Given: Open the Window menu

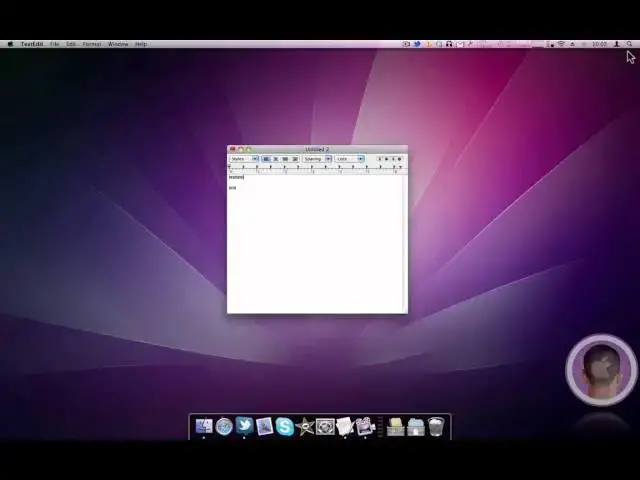Looking at the screenshot, I should coord(118,44).
